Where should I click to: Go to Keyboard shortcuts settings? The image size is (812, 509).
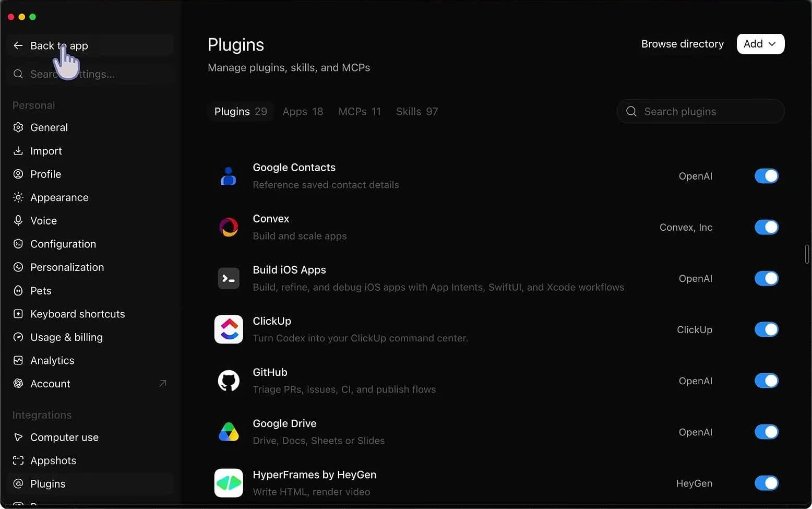tap(90, 314)
